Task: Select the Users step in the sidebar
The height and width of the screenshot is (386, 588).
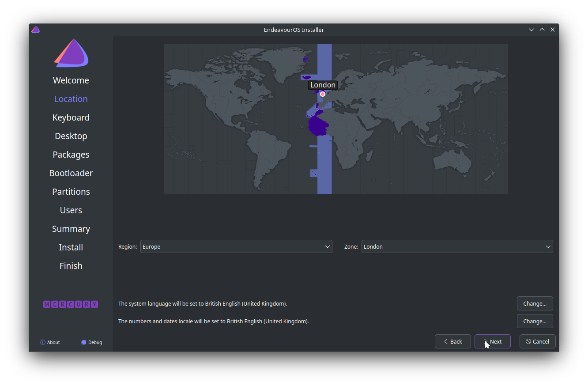Action: [71, 210]
